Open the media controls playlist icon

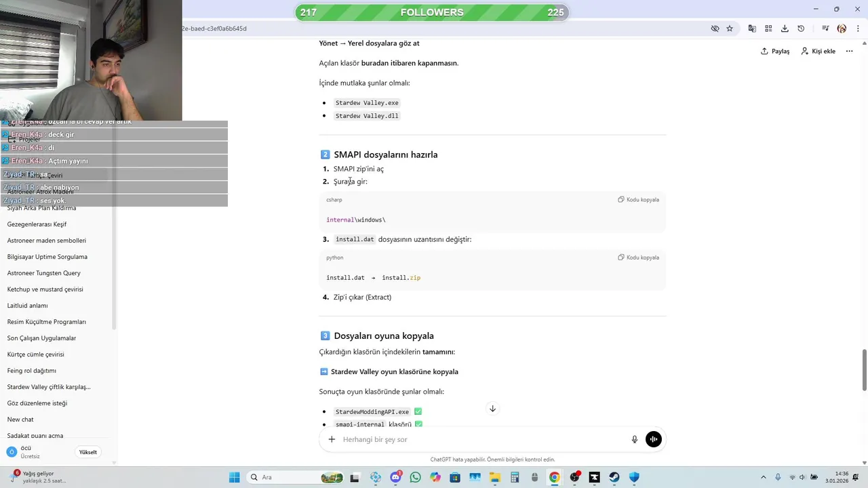tap(825, 28)
